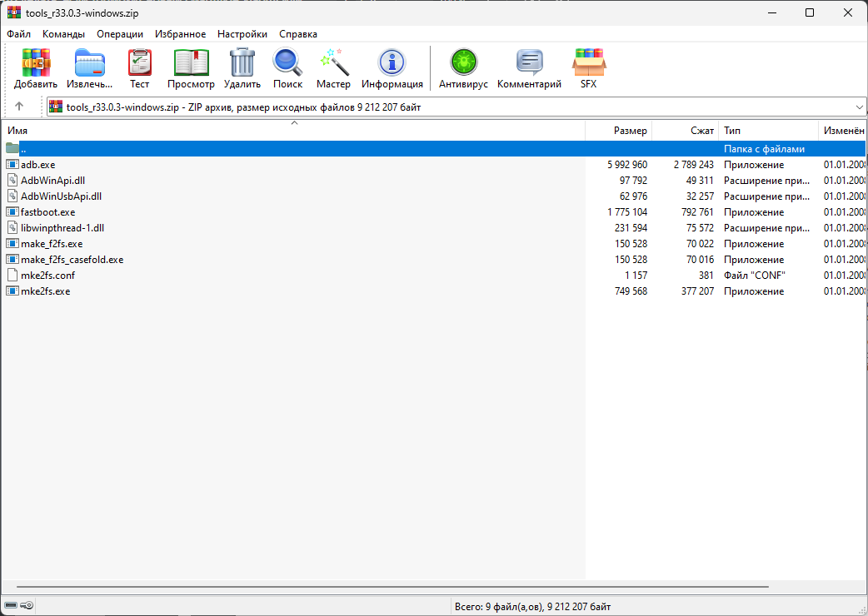The width and height of the screenshot is (868, 616).
Task: Open the Команды menu
Action: (x=63, y=34)
